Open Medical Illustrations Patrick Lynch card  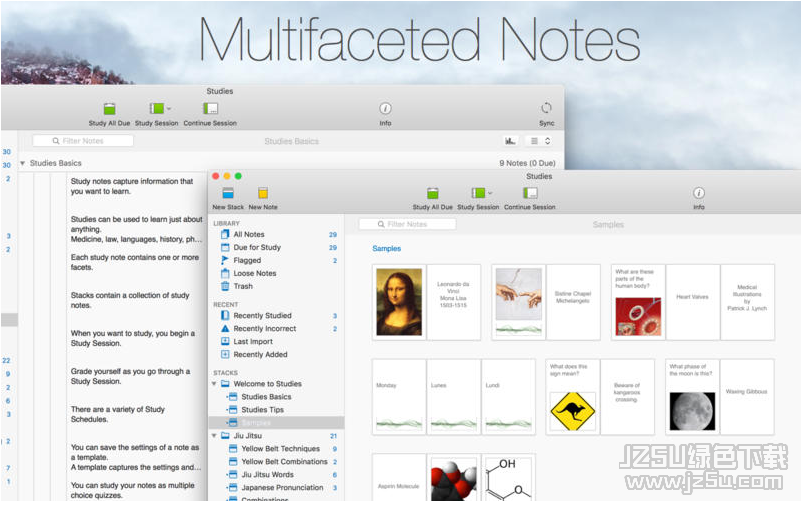(747, 303)
